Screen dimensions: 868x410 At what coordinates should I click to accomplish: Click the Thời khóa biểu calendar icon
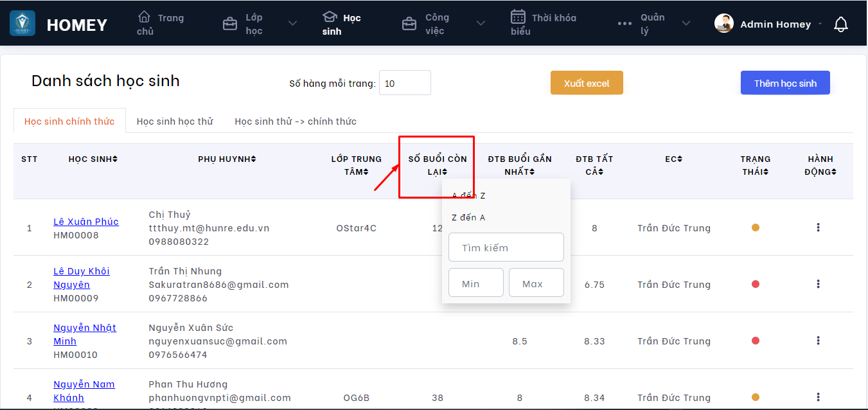click(518, 17)
